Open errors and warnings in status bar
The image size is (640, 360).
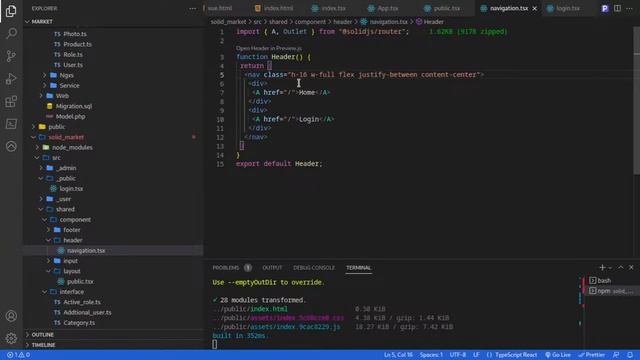(18, 355)
